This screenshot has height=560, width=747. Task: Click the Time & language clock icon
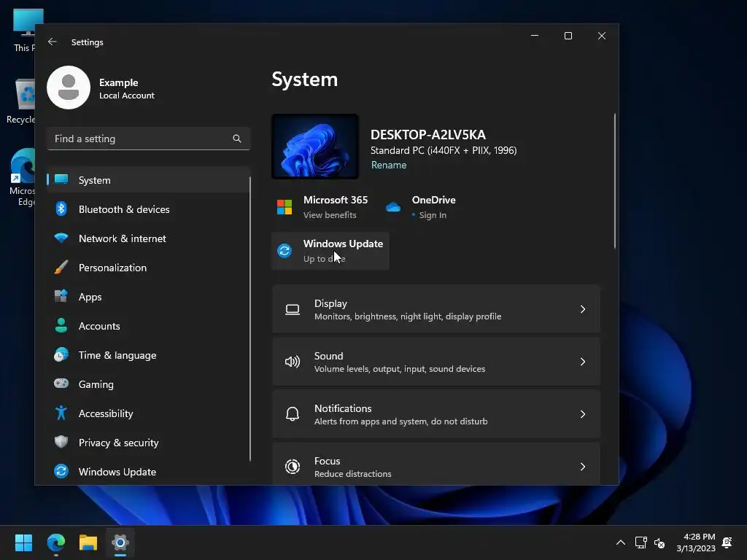[x=61, y=355]
